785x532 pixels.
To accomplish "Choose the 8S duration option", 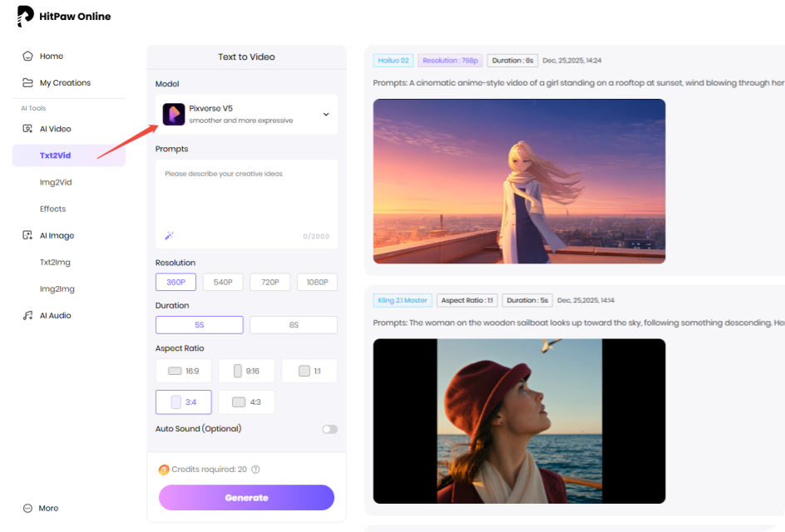I will coord(294,325).
